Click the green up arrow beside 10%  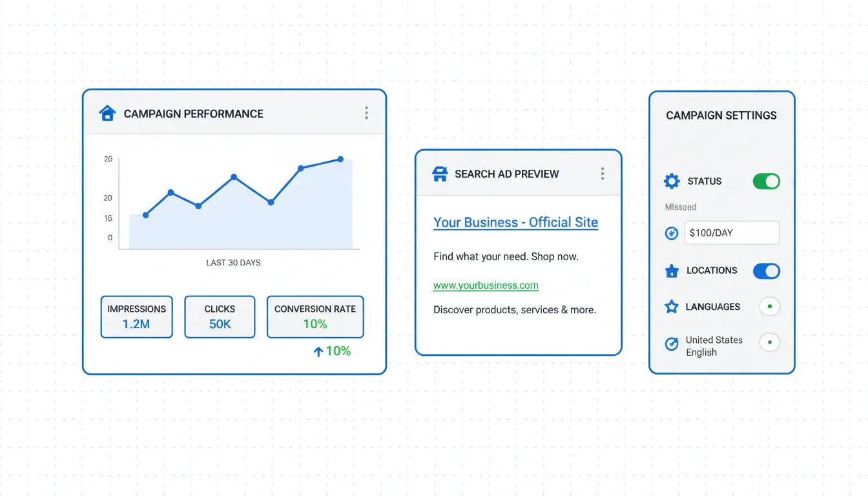pyautogui.click(x=318, y=352)
